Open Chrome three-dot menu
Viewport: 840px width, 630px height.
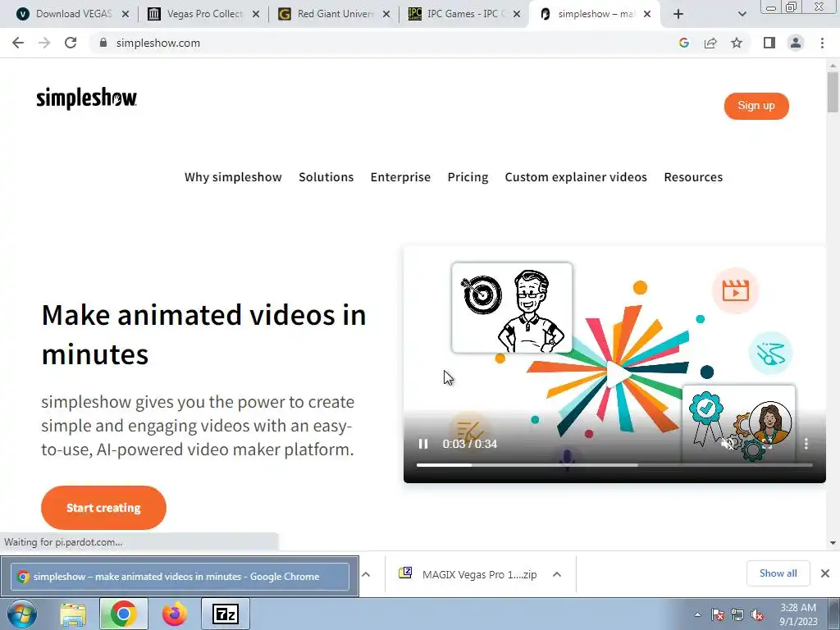(x=822, y=43)
